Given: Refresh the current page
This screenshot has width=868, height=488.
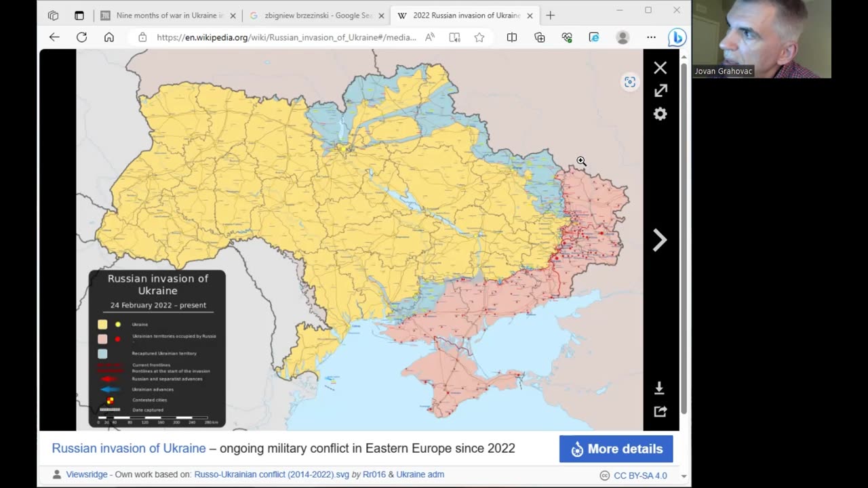Looking at the screenshot, I should tap(81, 37).
